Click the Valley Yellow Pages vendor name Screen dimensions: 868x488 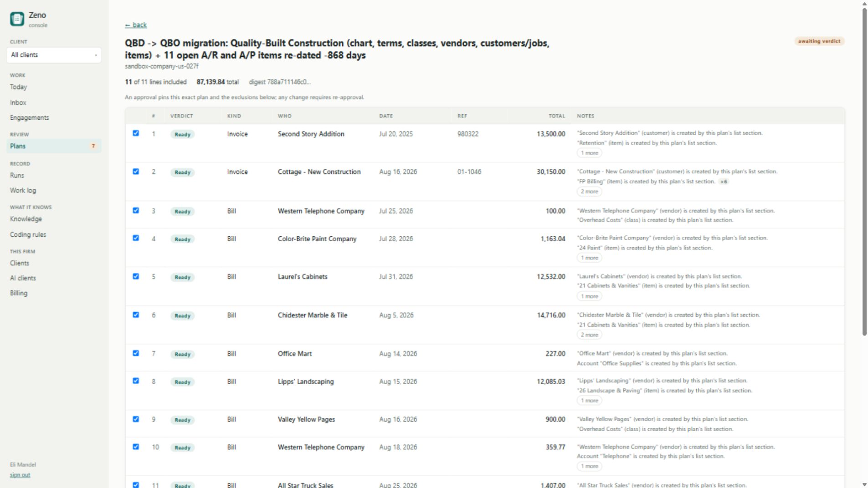[306, 419]
